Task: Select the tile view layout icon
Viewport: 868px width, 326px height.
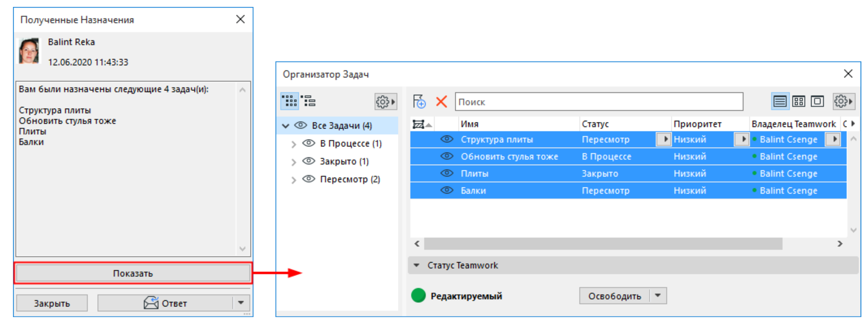Action: click(798, 101)
